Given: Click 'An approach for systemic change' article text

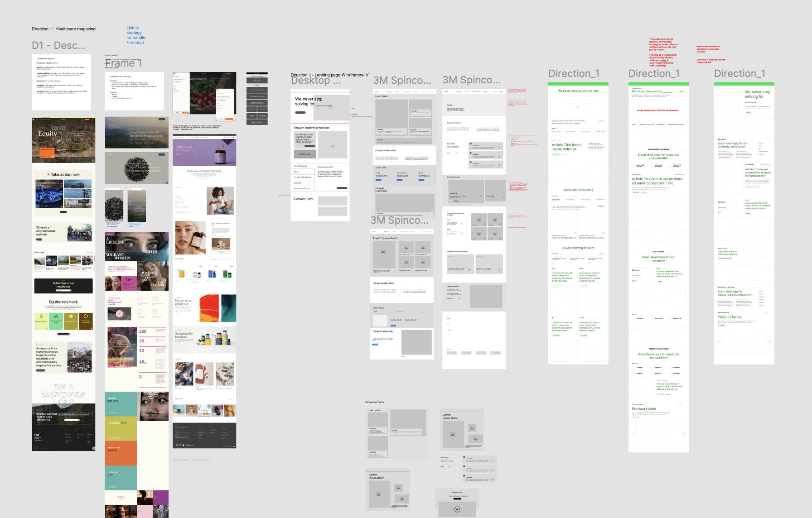Looking at the screenshot, I should pyautogui.click(x=48, y=357).
